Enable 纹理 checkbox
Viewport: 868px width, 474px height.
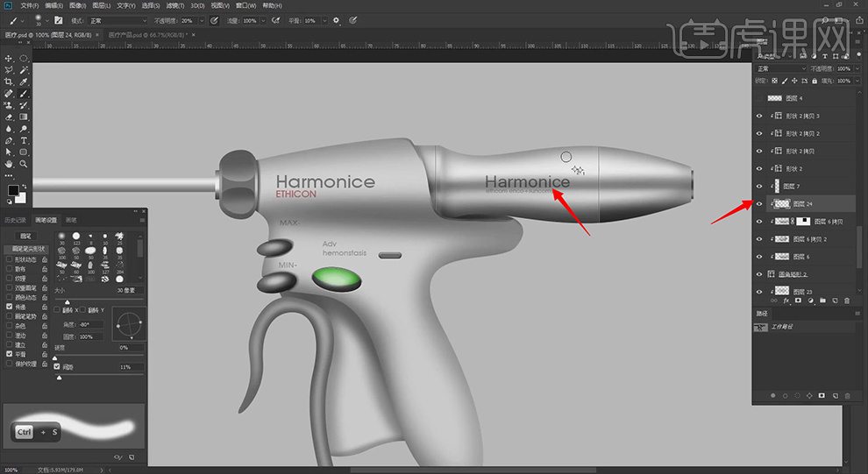coord(10,279)
